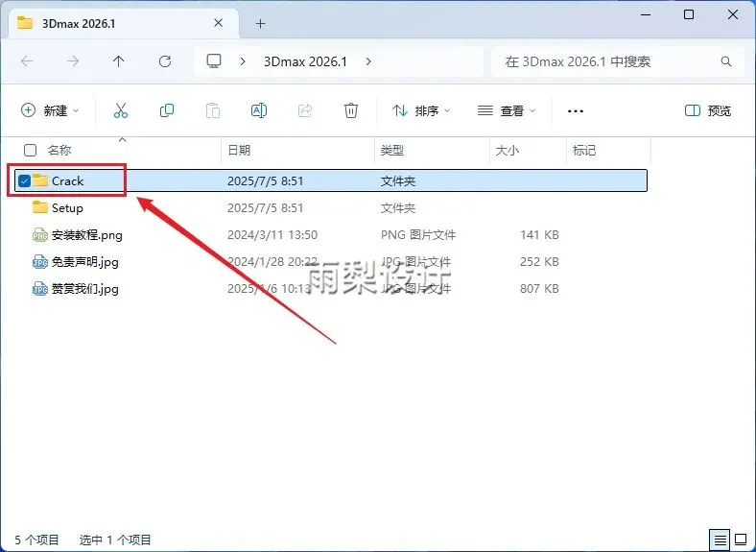Go forward with the right arrow

tap(73, 61)
